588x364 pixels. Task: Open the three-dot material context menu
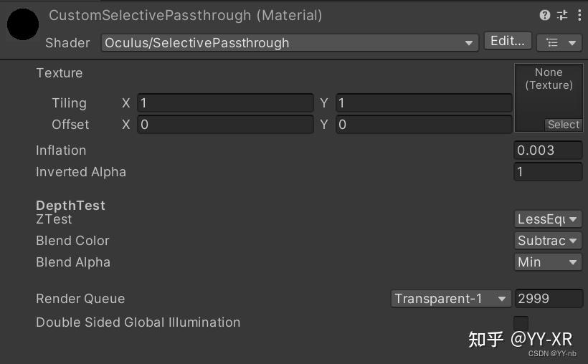[579, 15]
